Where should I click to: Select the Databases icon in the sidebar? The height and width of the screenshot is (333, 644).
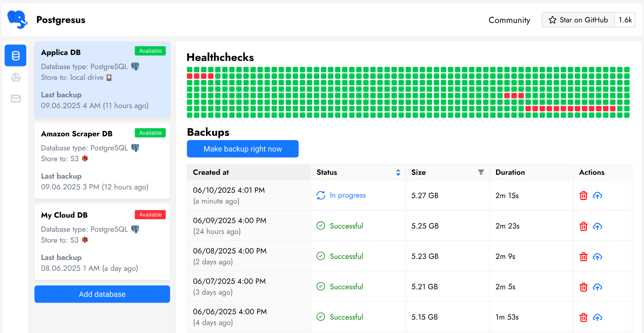coord(15,55)
